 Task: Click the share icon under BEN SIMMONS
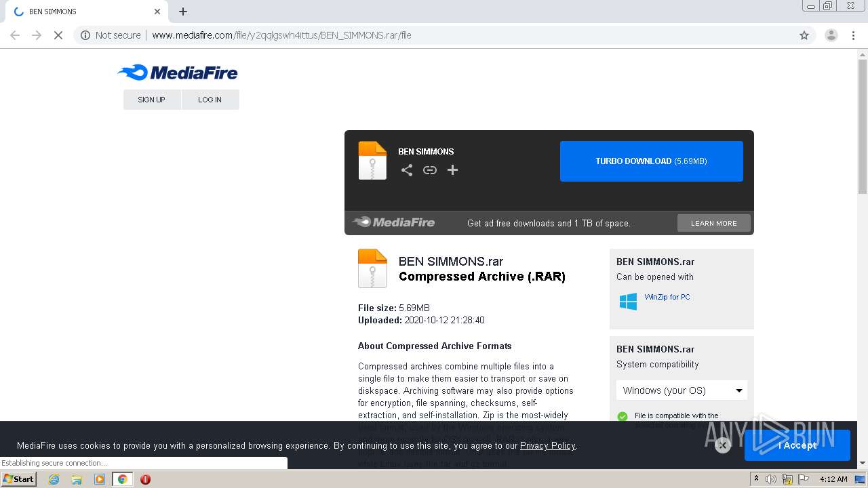coord(407,170)
